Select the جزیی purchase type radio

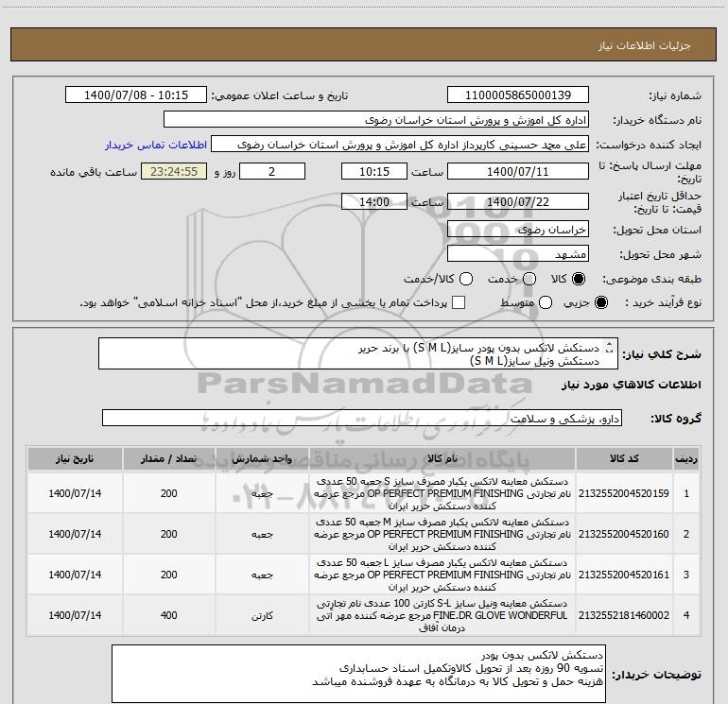[601, 302]
